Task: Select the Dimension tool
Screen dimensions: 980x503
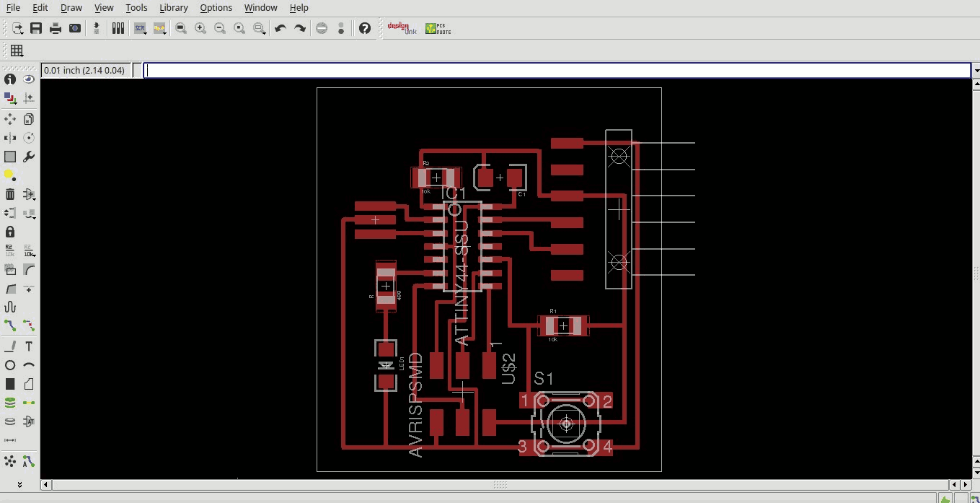Action: point(10,440)
